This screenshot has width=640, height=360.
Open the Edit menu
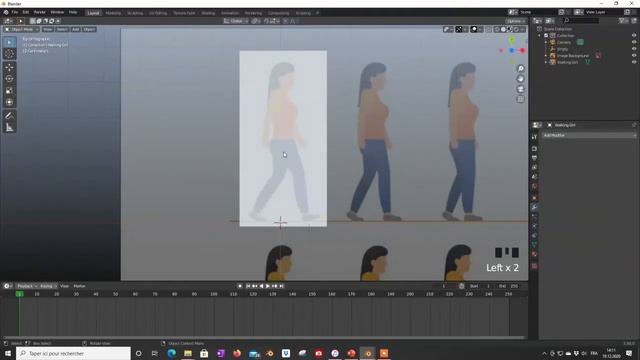[x=26, y=13]
